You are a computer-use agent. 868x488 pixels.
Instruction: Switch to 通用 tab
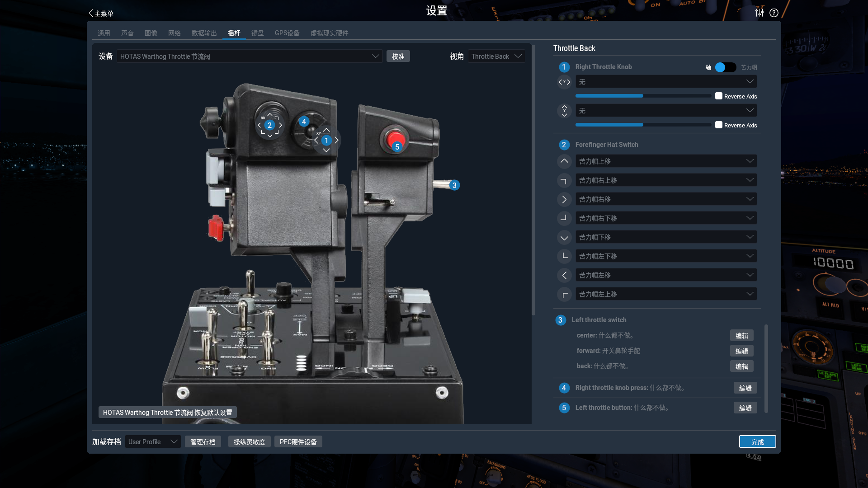coord(104,33)
